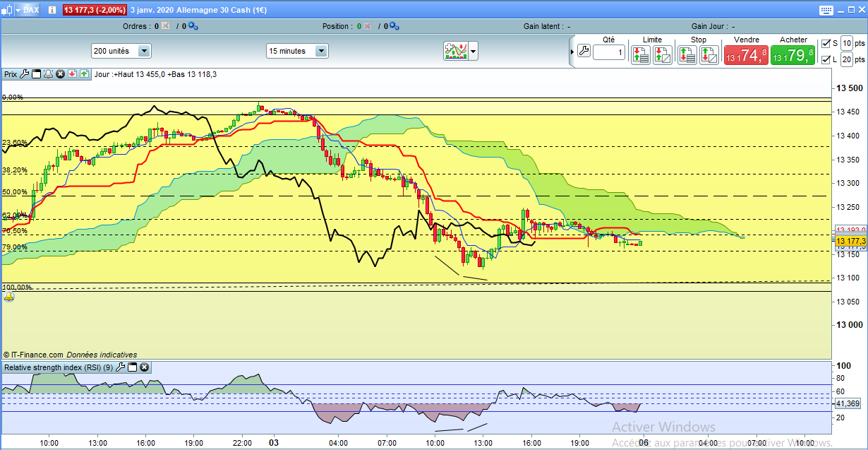Click the 22:00 time axis label
This screenshot has height=450, width=868.
click(x=242, y=443)
